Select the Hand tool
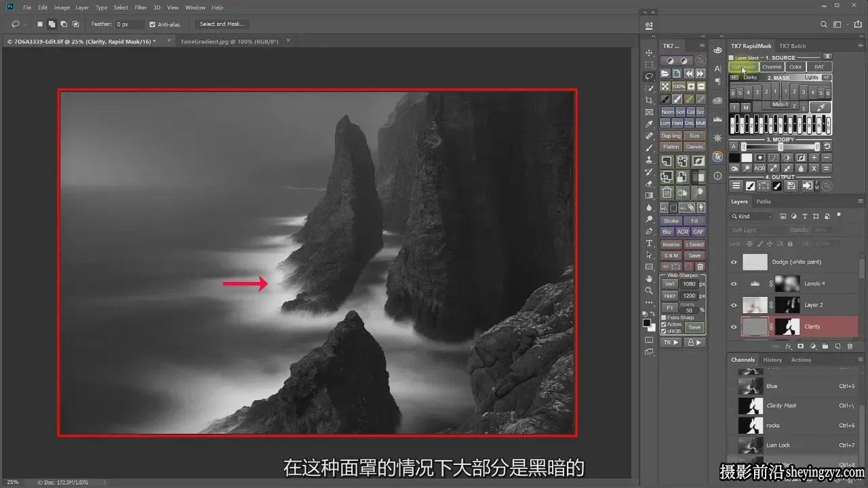Screen dimensions: 868x488 (649, 279)
